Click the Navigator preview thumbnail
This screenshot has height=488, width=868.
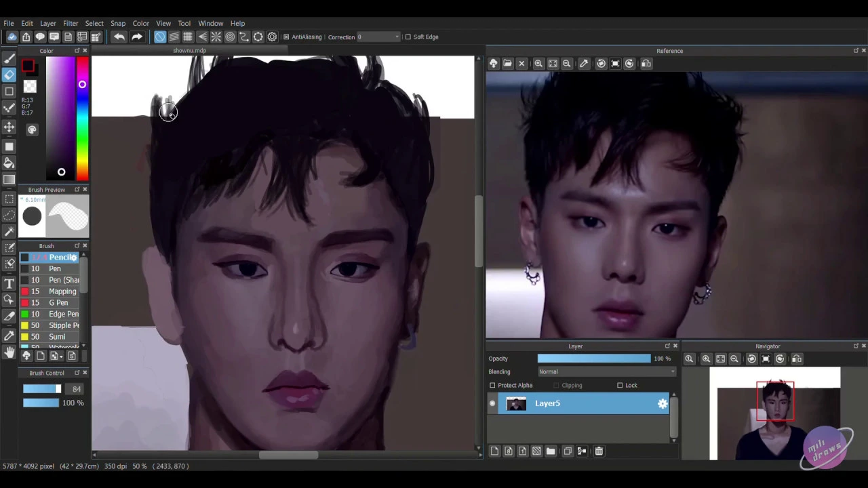pyautogui.click(x=775, y=413)
